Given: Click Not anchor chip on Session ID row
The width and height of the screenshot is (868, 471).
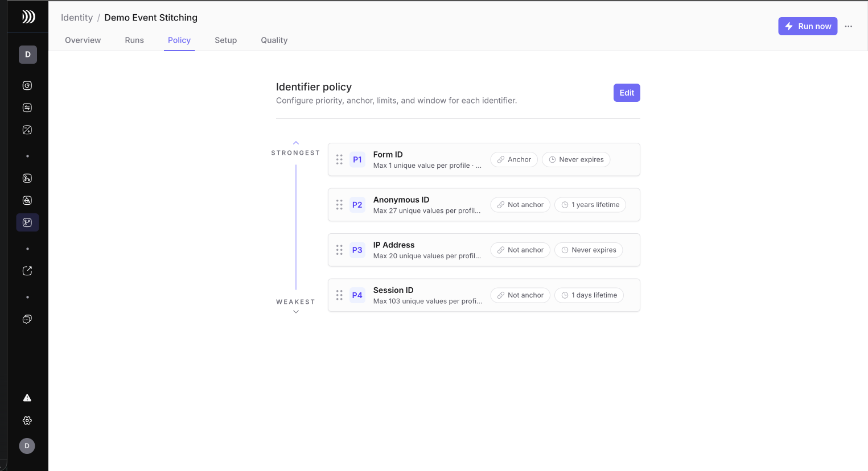Looking at the screenshot, I should [520, 295].
